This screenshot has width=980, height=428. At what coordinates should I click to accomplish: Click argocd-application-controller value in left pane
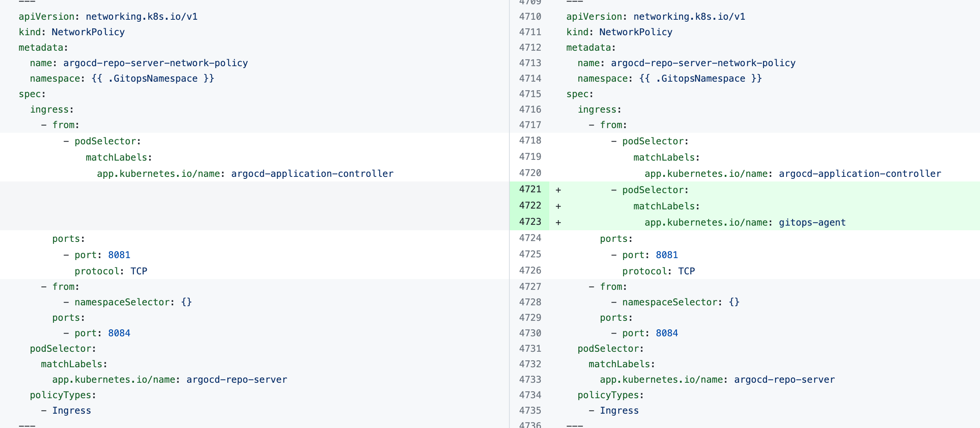(x=312, y=174)
